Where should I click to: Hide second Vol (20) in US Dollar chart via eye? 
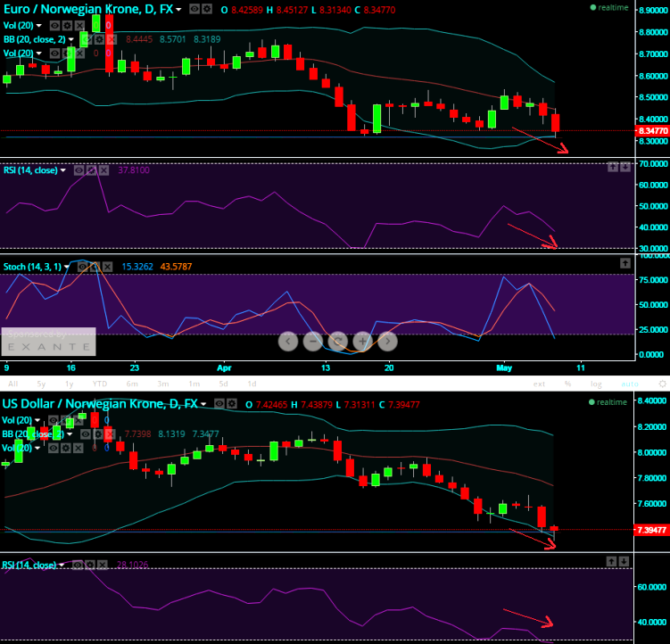[x=53, y=448]
